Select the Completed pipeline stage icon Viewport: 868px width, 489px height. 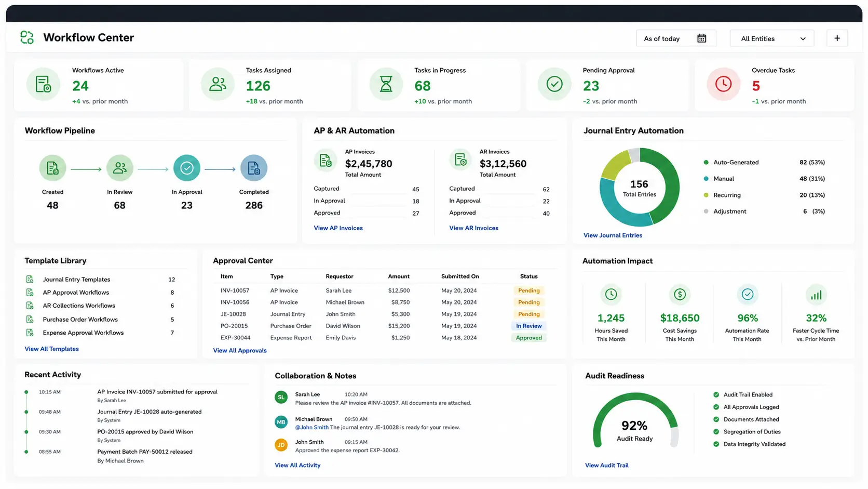tap(254, 168)
